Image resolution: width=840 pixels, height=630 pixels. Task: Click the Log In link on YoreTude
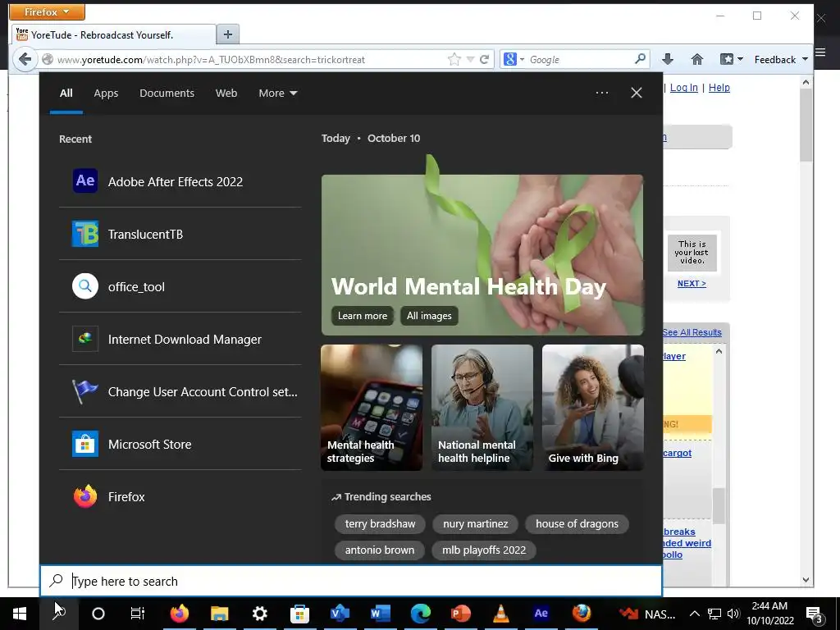tap(683, 87)
